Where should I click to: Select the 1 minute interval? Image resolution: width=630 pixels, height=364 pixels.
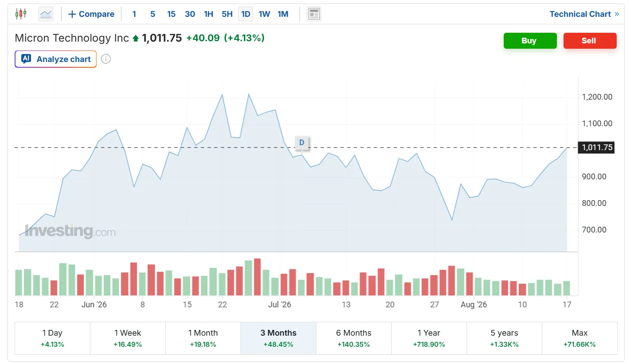134,14
